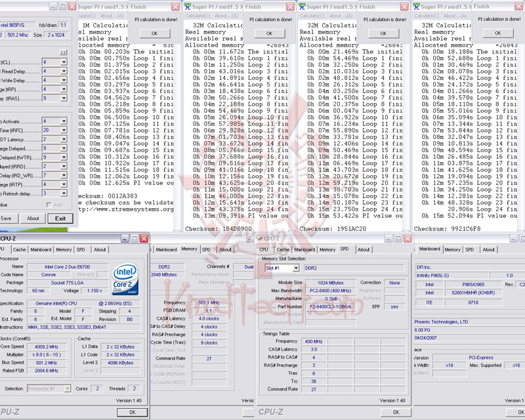The width and height of the screenshot is (525, 420).
Task: Open the tRFC dropdown showing 20
Action: pyautogui.click(x=64, y=130)
